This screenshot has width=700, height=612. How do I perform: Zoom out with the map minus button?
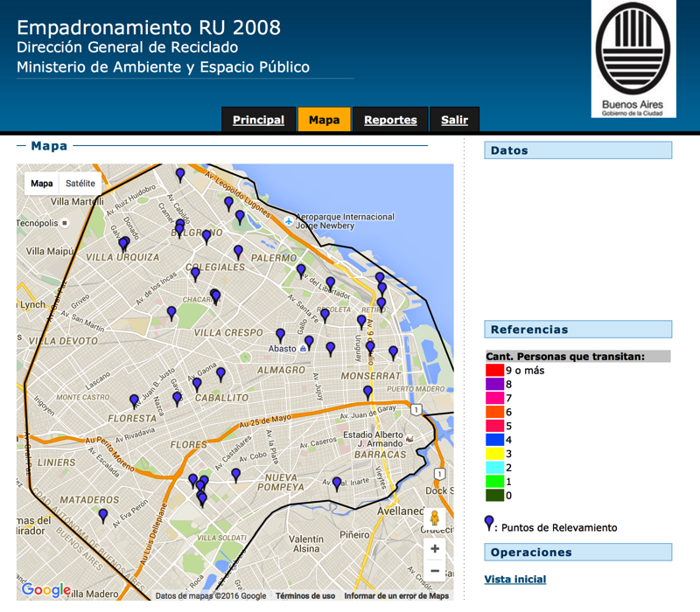[435, 571]
